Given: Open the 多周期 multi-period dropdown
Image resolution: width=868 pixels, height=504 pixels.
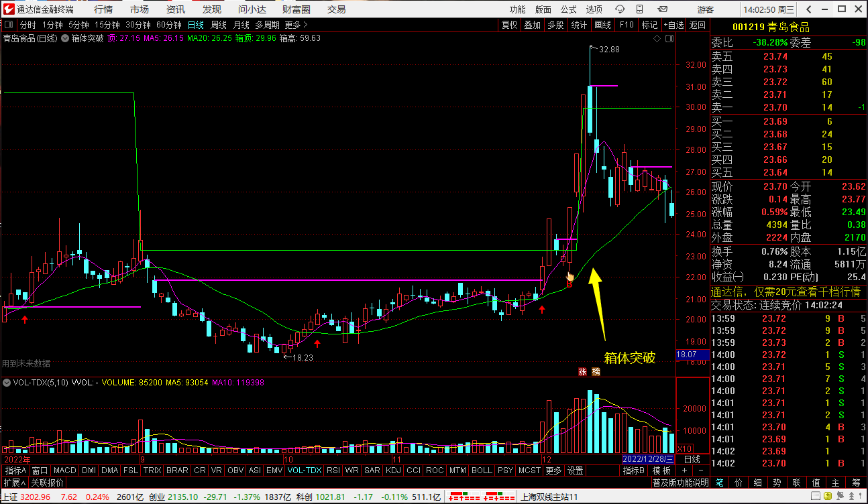Looking at the screenshot, I should pos(267,25).
